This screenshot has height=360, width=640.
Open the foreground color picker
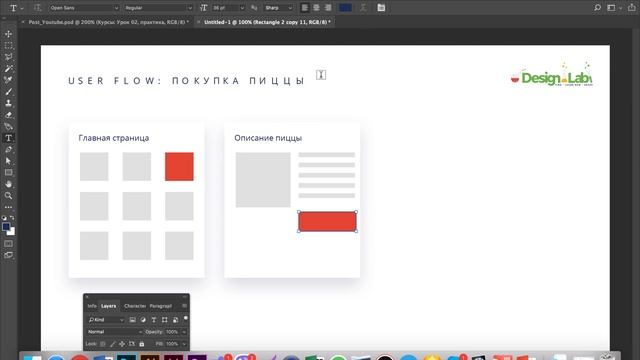(5, 227)
